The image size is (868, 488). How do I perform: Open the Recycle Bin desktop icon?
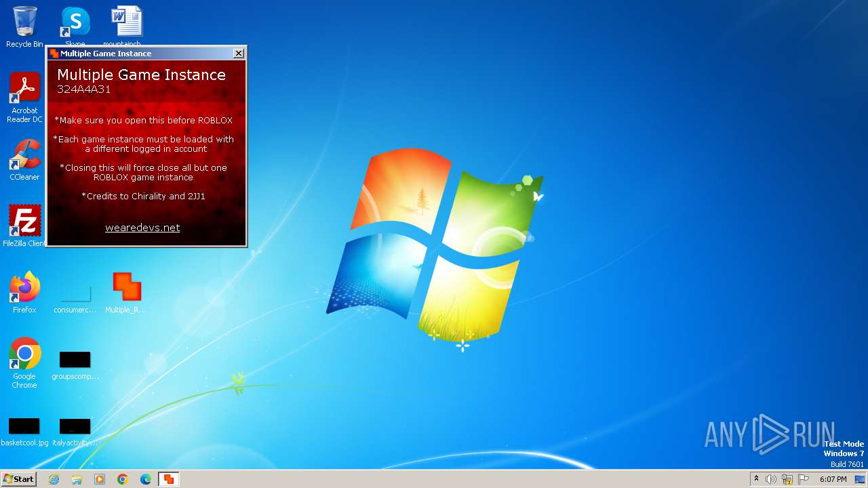(24, 27)
